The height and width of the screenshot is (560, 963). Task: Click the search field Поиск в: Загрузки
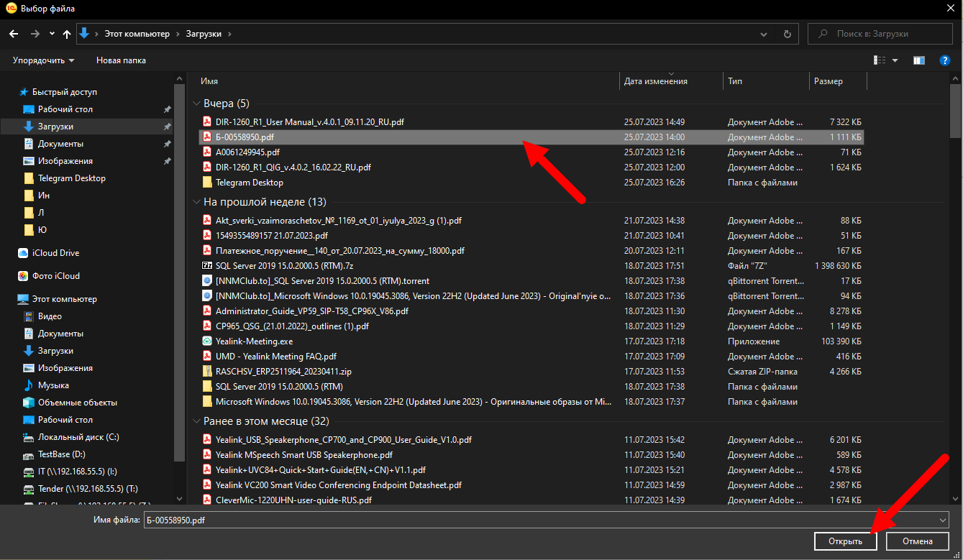coord(880,34)
